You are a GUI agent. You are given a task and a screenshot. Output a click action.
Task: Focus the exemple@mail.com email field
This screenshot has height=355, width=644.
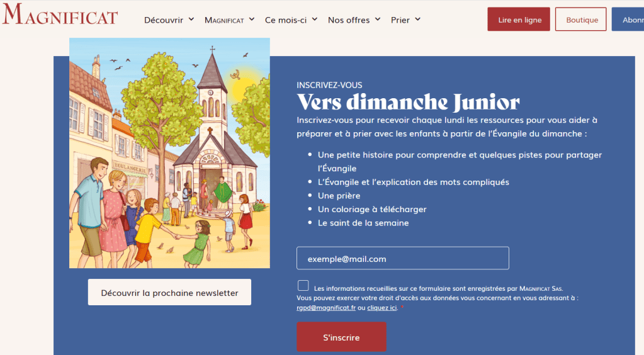[x=402, y=259]
